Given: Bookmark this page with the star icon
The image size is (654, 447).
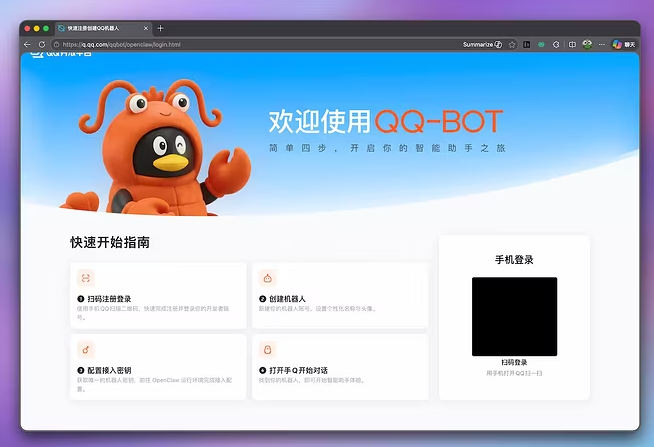Looking at the screenshot, I should pyautogui.click(x=512, y=45).
